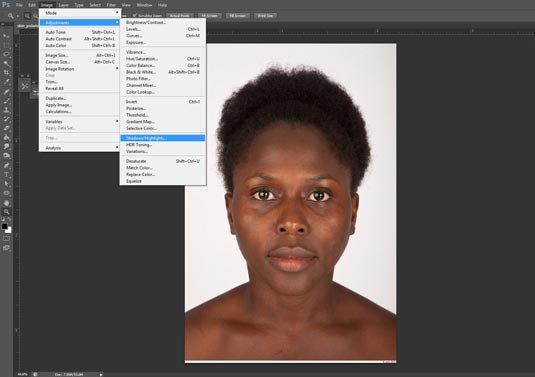Image resolution: width=535 pixels, height=377 pixels.
Task: Select the Dodge tool
Action: 6,156
